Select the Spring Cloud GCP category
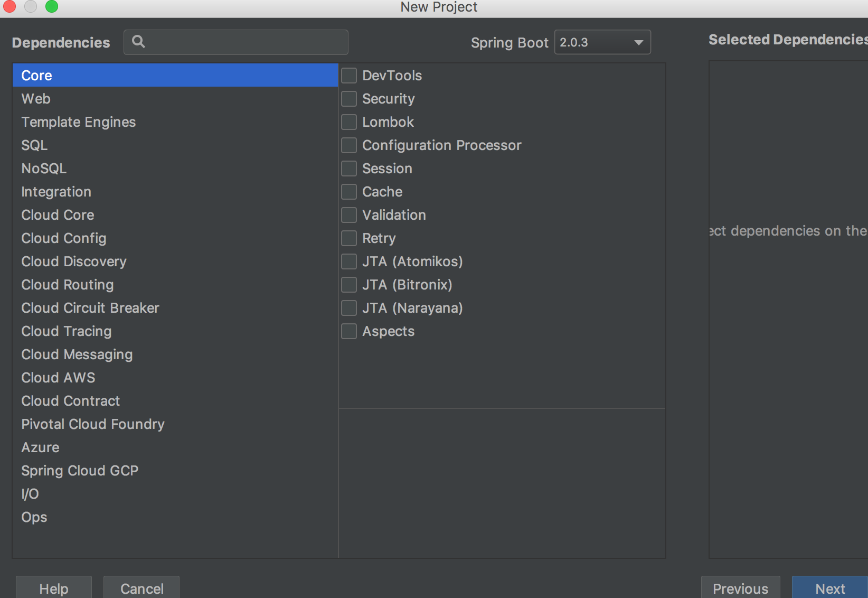 click(x=175, y=471)
